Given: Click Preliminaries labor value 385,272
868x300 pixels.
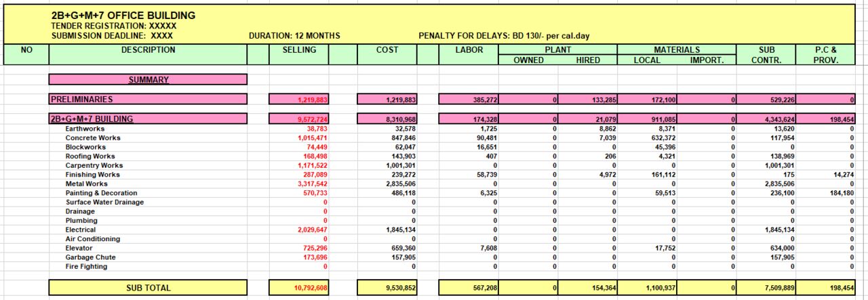Looking at the screenshot, I should pos(469,100).
